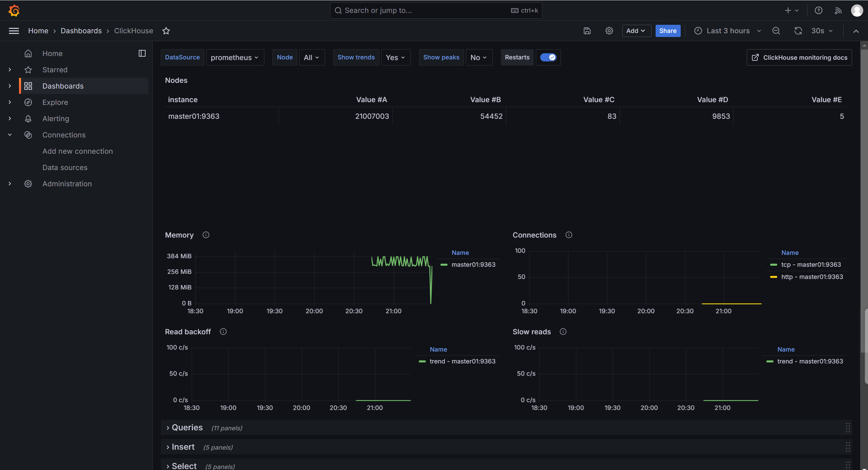Screen dimensions: 868x470
Task: Refresh the dashboard
Action: [x=798, y=31]
